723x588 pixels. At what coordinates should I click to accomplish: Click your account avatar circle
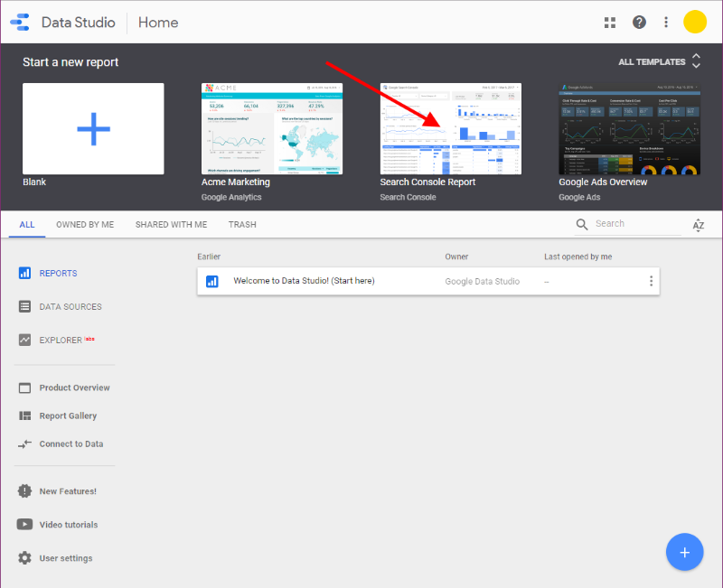coord(695,22)
